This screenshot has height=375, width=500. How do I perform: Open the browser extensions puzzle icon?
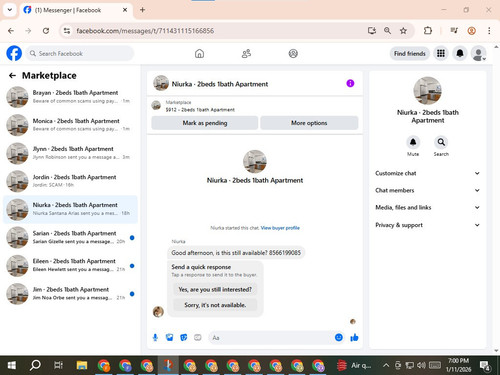tap(428, 31)
